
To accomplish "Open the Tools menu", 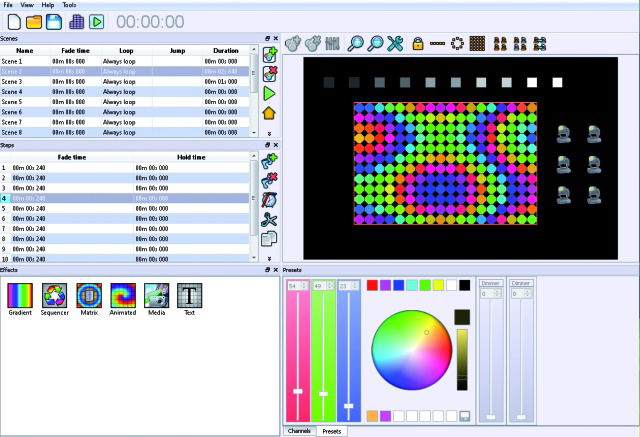I will (69, 5).
